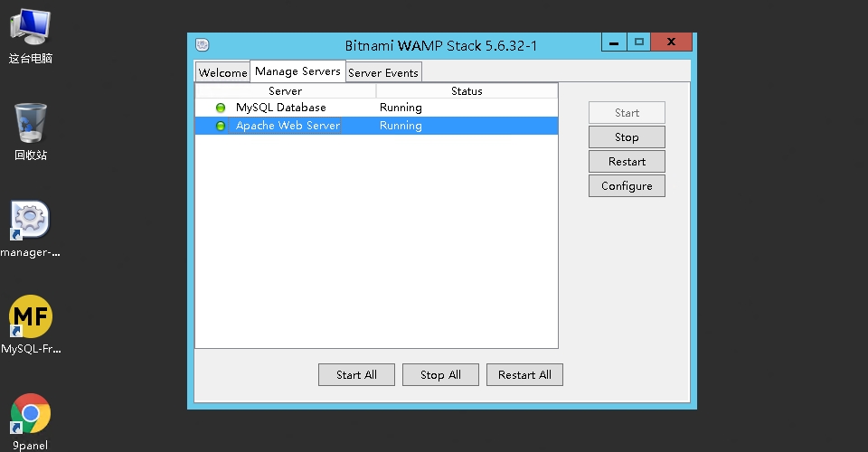
Task: Open Configure for the selected server
Action: [627, 186]
